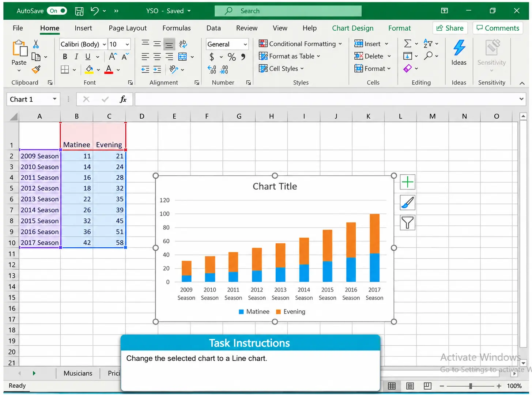Click the Wrap Text icon
532x395 pixels.
(183, 44)
